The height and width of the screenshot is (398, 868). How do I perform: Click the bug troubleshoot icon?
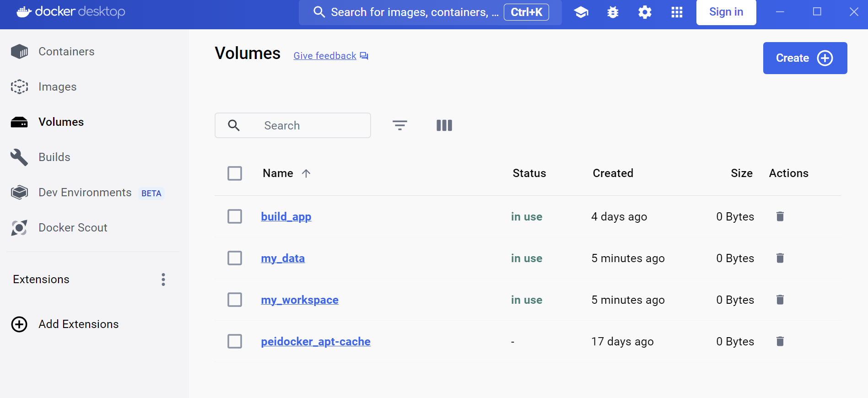613,12
